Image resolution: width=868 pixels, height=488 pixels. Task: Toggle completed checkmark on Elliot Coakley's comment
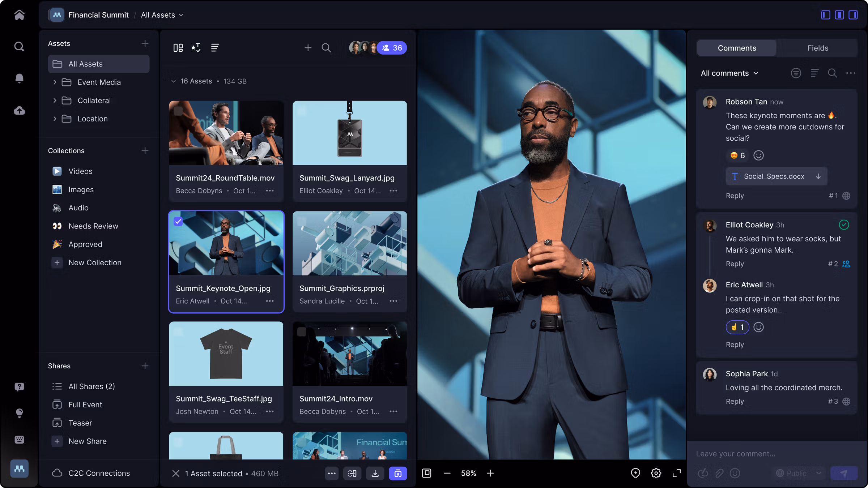844,225
